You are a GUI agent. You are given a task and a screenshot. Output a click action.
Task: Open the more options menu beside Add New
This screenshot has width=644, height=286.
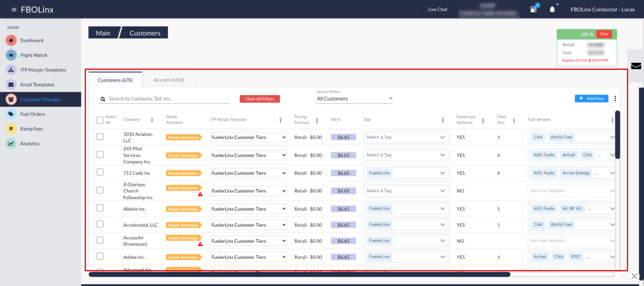(x=615, y=99)
